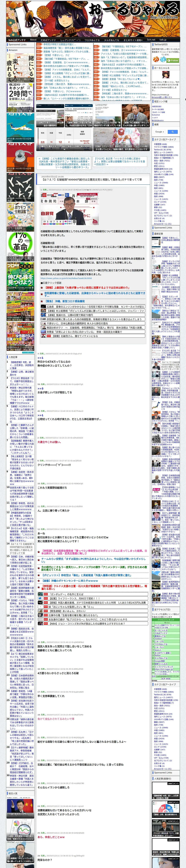
Task: Open the 266カウント popular article image
Action: (165, 790)
